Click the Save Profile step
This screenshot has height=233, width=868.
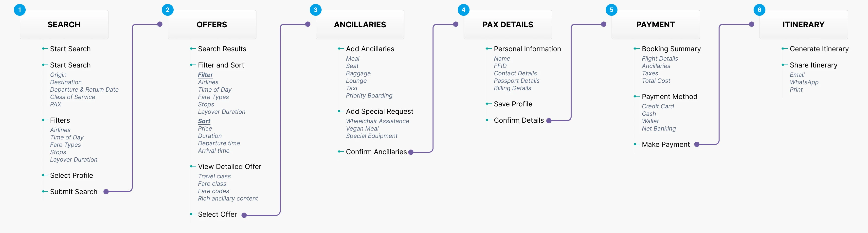point(513,104)
